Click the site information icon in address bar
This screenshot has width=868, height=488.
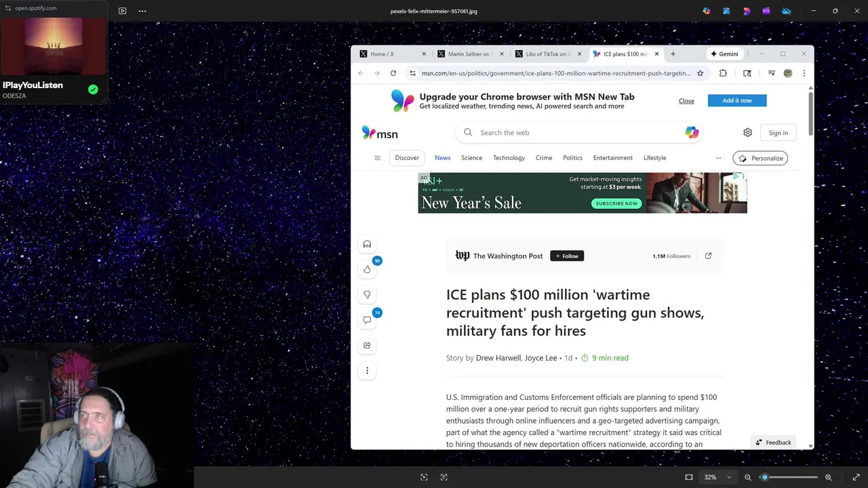[412, 73]
